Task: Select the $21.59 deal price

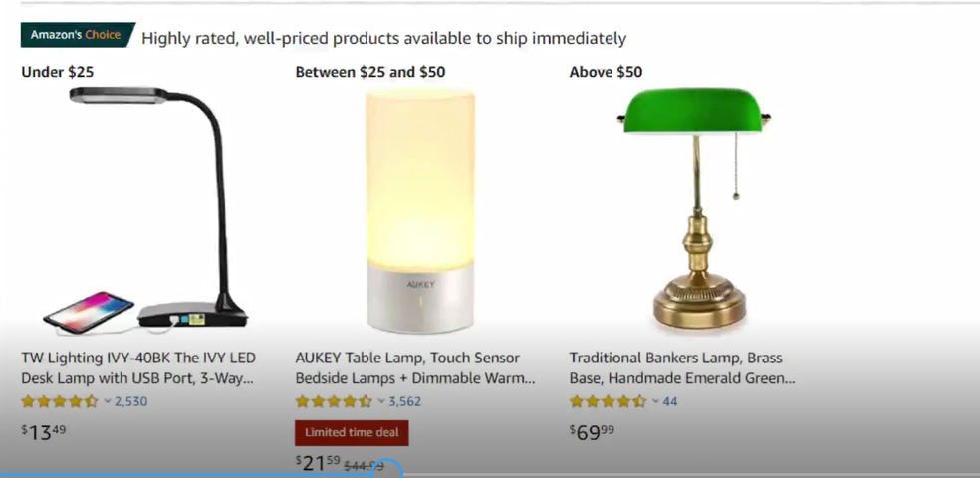Action: pos(318,463)
